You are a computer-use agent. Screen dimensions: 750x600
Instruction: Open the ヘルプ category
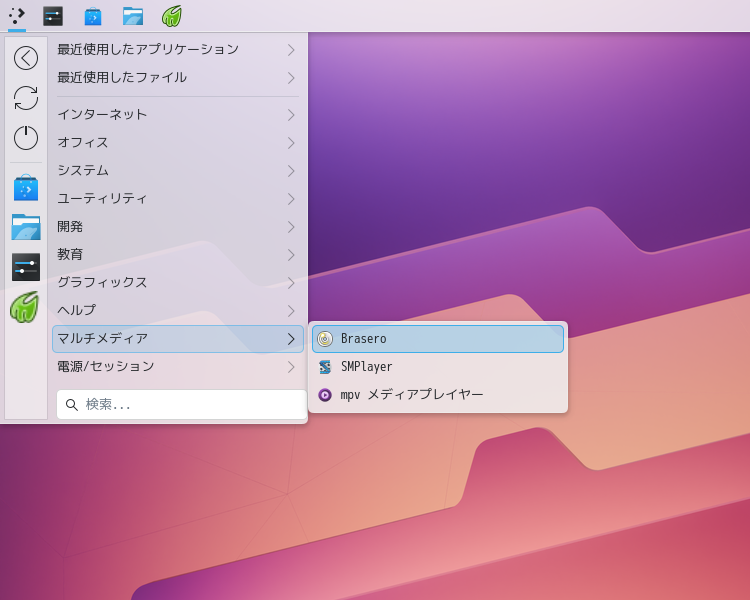177,311
